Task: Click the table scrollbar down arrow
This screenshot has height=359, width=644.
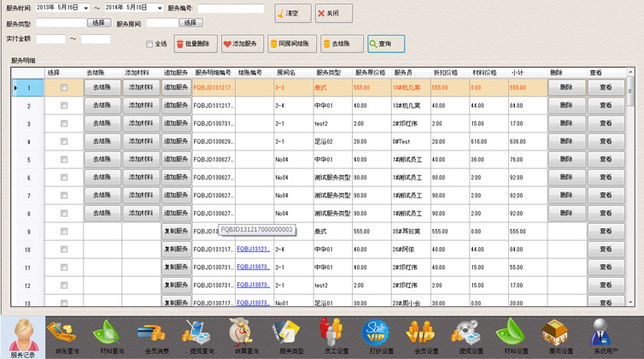Action: coord(630,303)
